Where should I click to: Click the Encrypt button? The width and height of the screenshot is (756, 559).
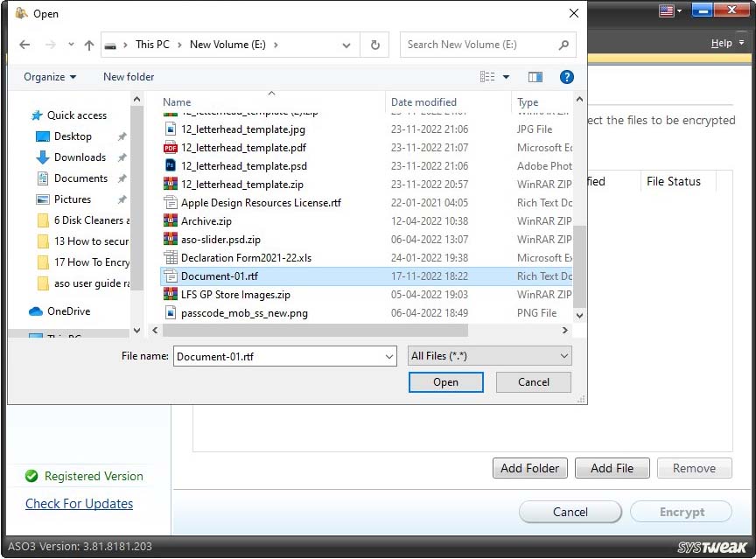coord(681,511)
